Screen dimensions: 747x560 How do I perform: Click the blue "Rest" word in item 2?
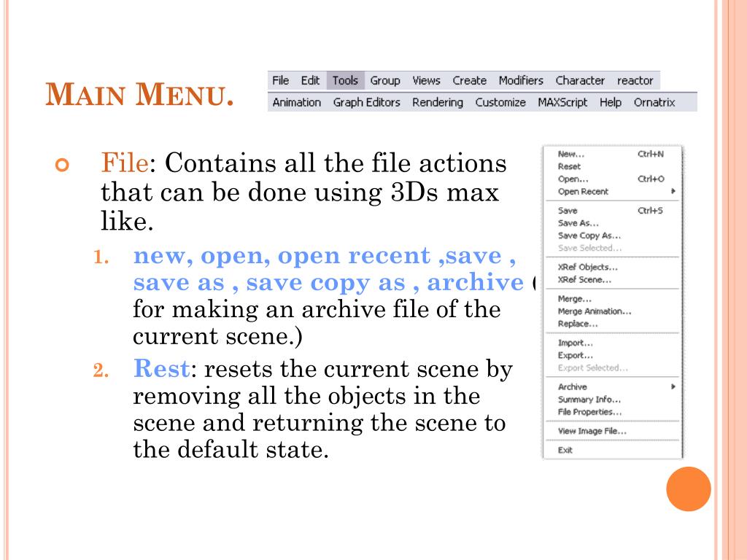click(x=162, y=368)
